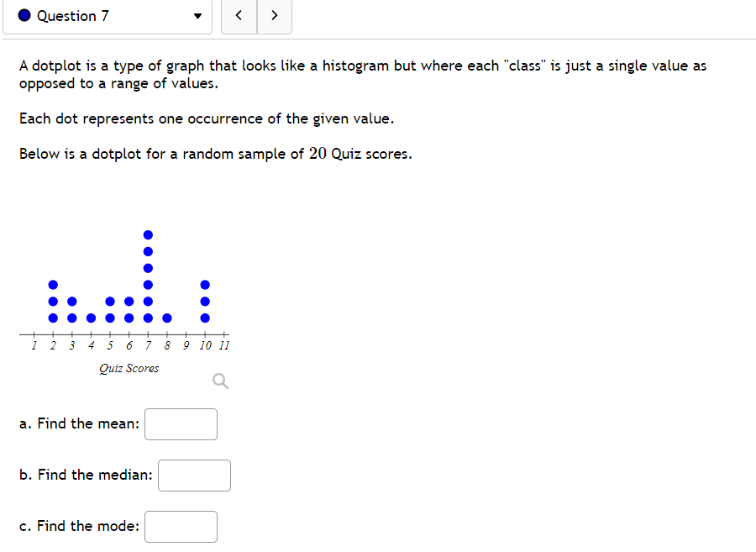
Task: Select the top dot above score 9
Action: pos(205,284)
